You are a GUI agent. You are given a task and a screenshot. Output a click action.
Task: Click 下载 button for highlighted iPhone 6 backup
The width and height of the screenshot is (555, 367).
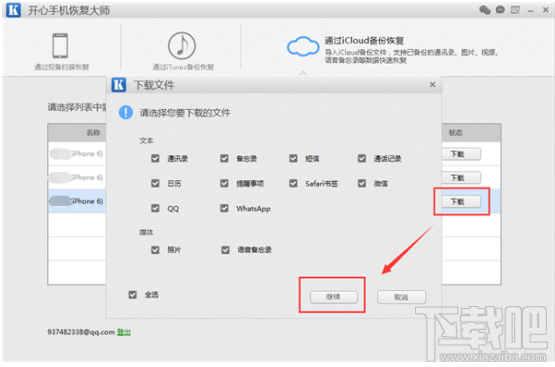click(460, 201)
